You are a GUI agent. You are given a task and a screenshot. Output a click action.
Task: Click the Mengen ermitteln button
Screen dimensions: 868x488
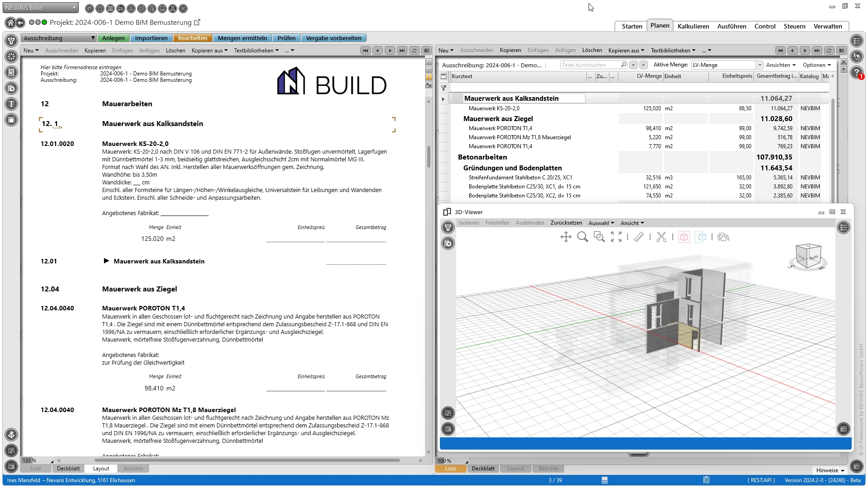coord(242,38)
